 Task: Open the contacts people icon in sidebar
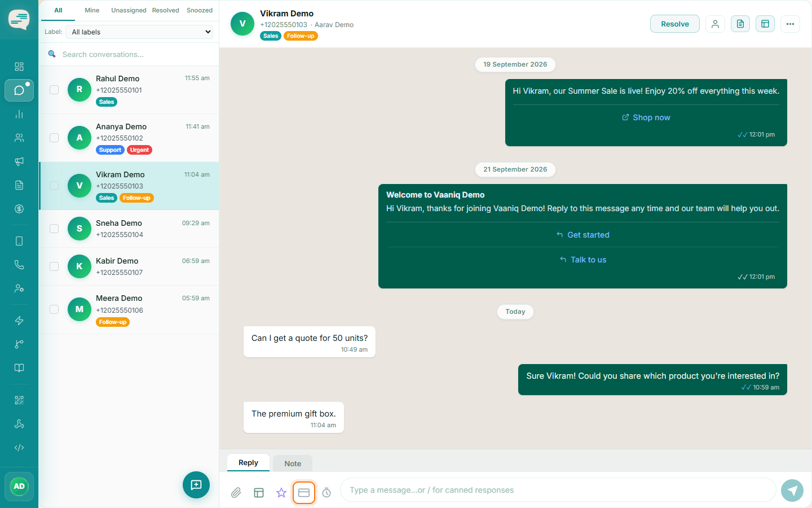19,138
